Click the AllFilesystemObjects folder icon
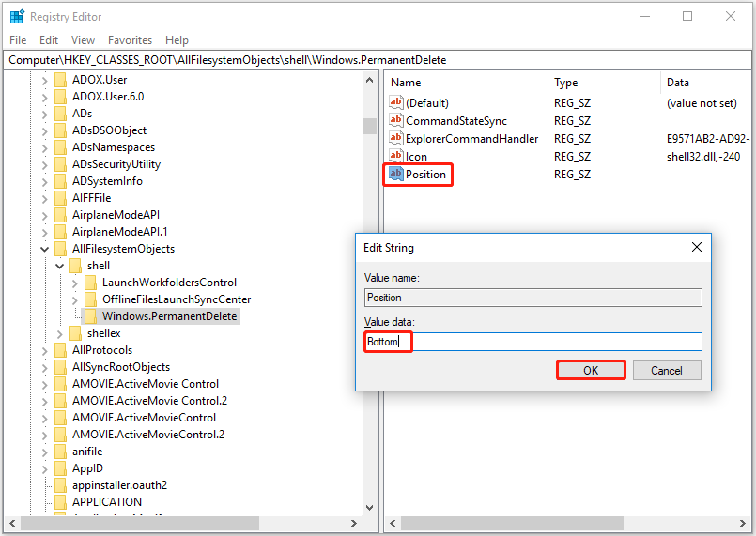Screen dimensions: 756x536 click(x=61, y=249)
